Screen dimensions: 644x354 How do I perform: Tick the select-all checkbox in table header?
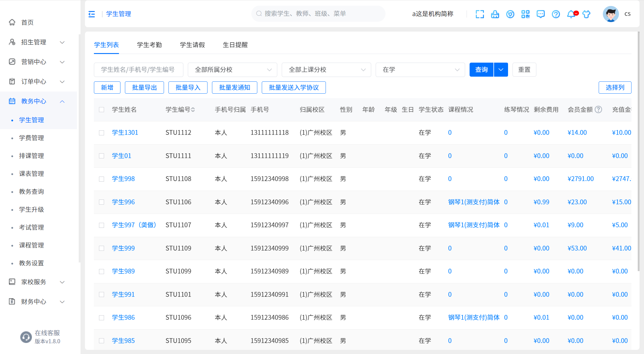pos(102,109)
